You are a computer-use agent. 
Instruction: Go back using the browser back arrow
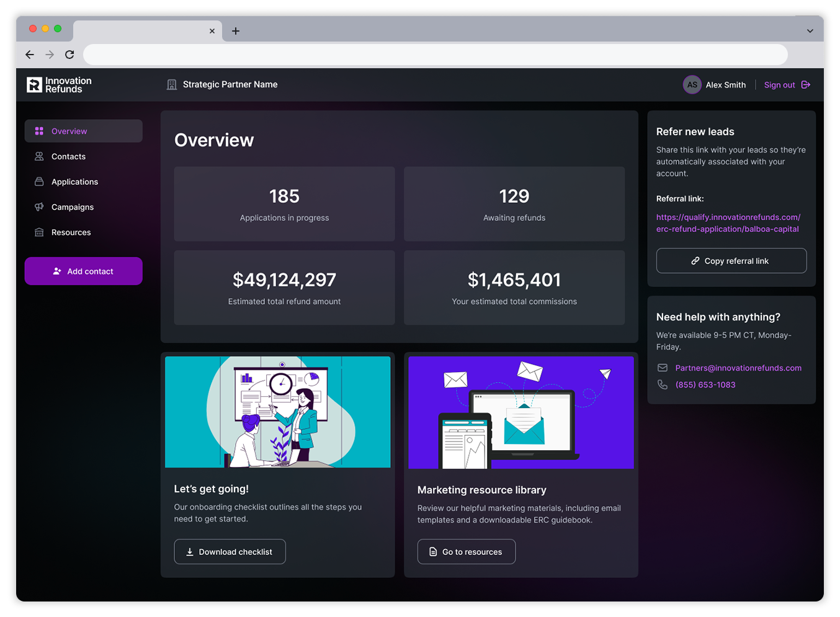pos(30,55)
